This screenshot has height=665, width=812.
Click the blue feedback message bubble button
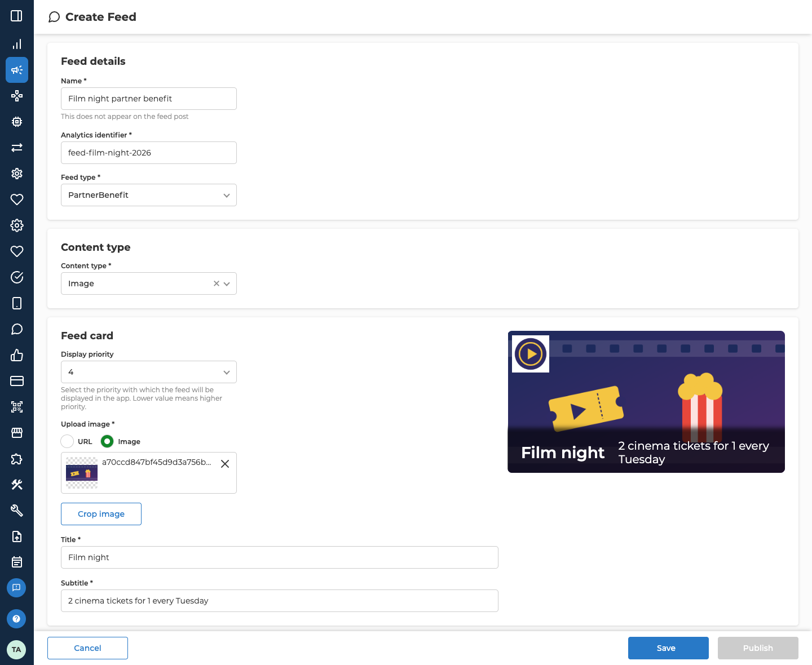(x=16, y=588)
